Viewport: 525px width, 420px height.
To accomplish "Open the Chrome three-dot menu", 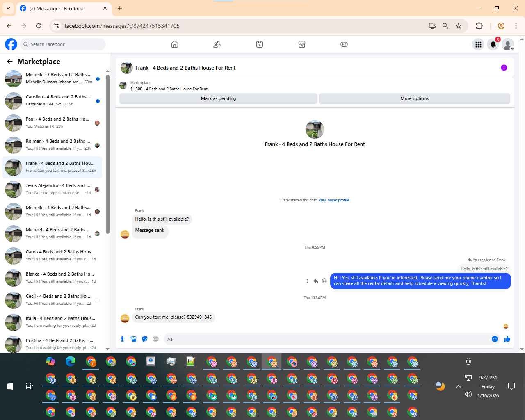I will 516,26.
